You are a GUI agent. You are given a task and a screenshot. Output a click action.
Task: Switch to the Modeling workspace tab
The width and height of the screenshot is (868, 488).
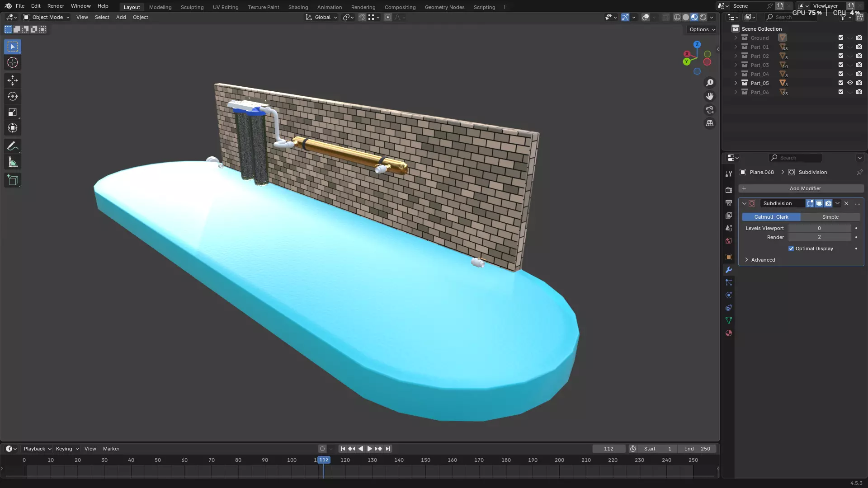pos(160,7)
